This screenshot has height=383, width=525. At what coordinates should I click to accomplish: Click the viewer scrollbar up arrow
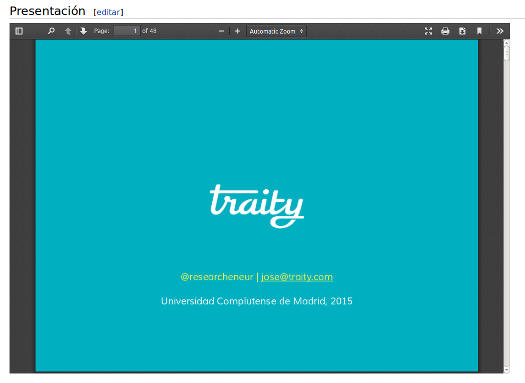click(507, 43)
